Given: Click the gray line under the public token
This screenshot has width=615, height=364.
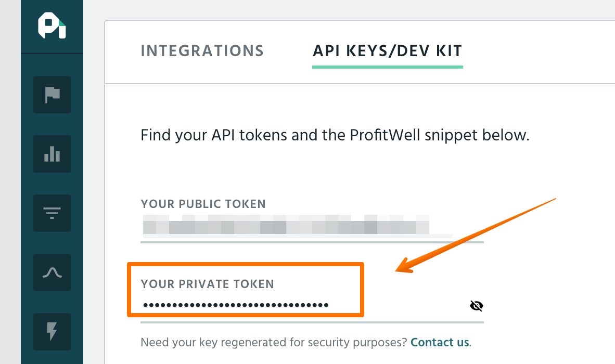Looking at the screenshot, I should click(312, 242).
